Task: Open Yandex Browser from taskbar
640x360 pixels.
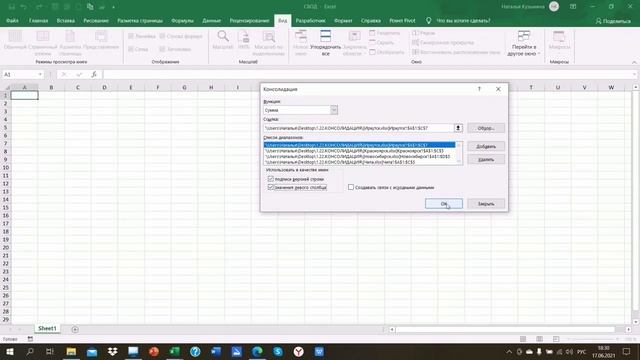Action: (x=299, y=351)
